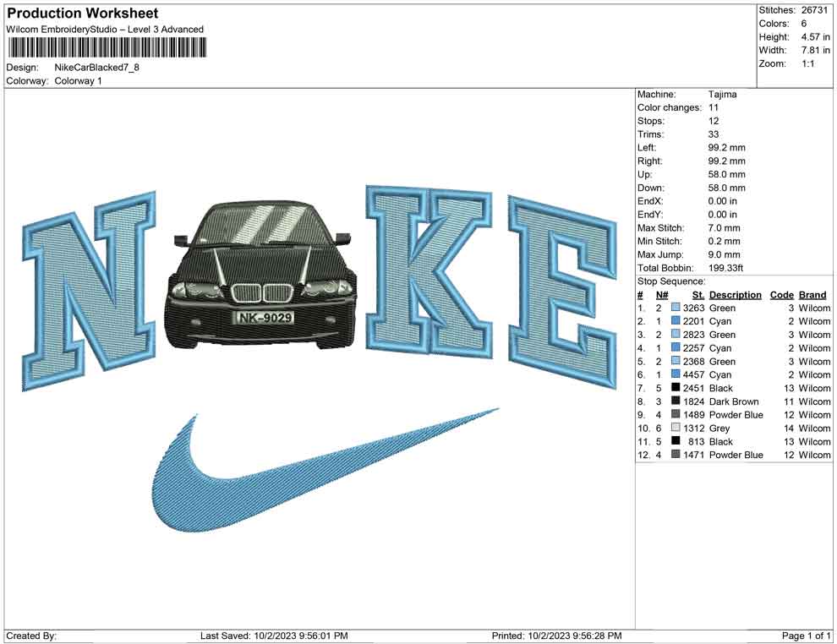
Task: Open the Description column header
Action: [x=735, y=294]
